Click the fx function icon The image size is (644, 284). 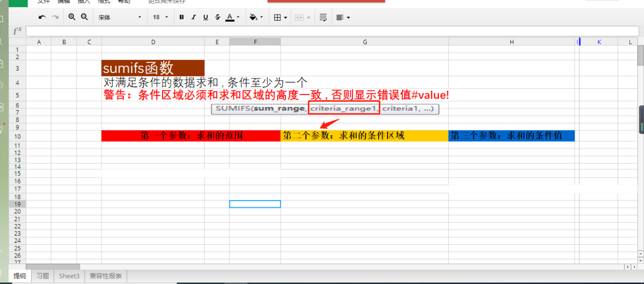18,31
